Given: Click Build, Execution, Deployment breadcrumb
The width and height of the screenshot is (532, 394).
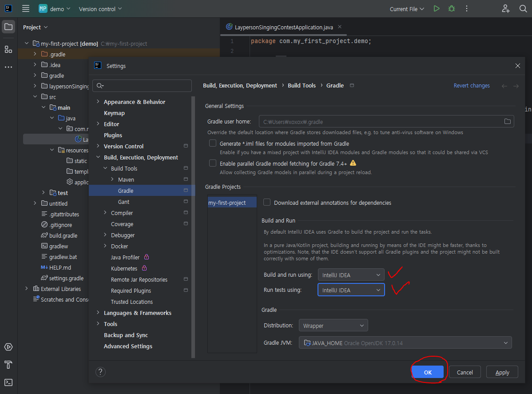Looking at the screenshot, I should click(240, 86).
